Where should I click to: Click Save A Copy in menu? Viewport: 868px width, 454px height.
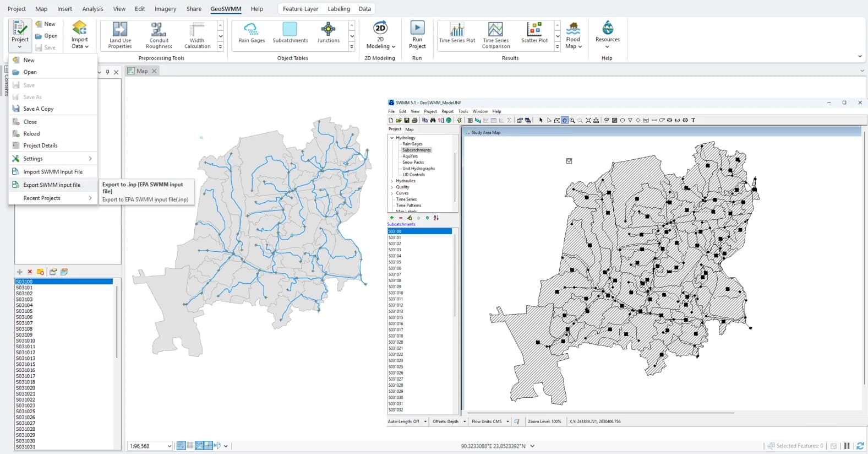tap(38, 109)
